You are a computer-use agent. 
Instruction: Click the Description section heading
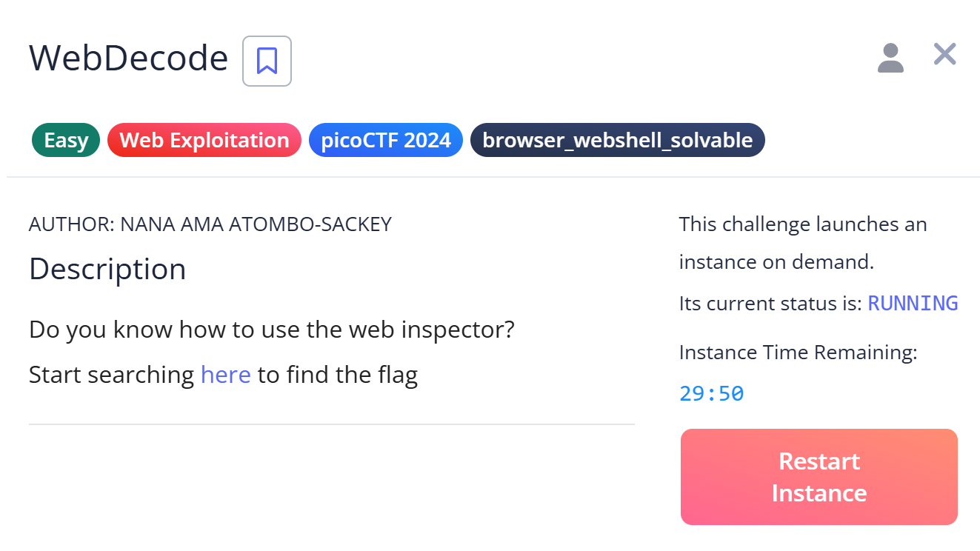tap(107, 269)
